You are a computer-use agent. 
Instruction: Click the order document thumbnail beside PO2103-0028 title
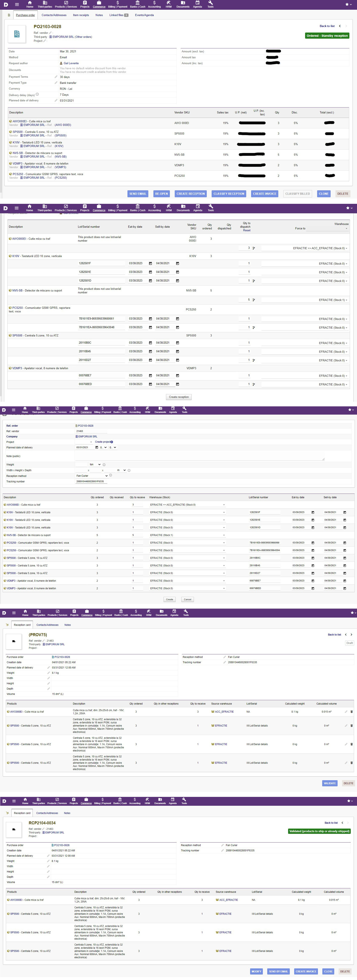pyautogui.click(x=17, y=34)
